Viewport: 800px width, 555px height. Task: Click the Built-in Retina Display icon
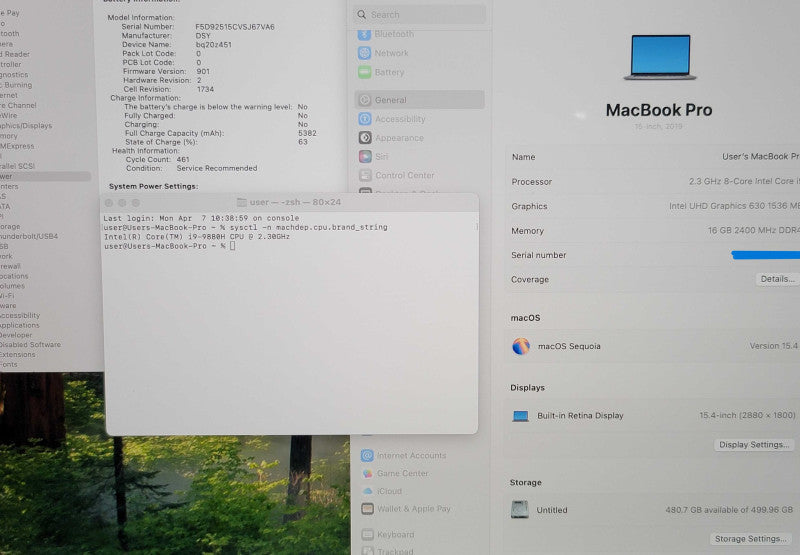click(520, 416)
